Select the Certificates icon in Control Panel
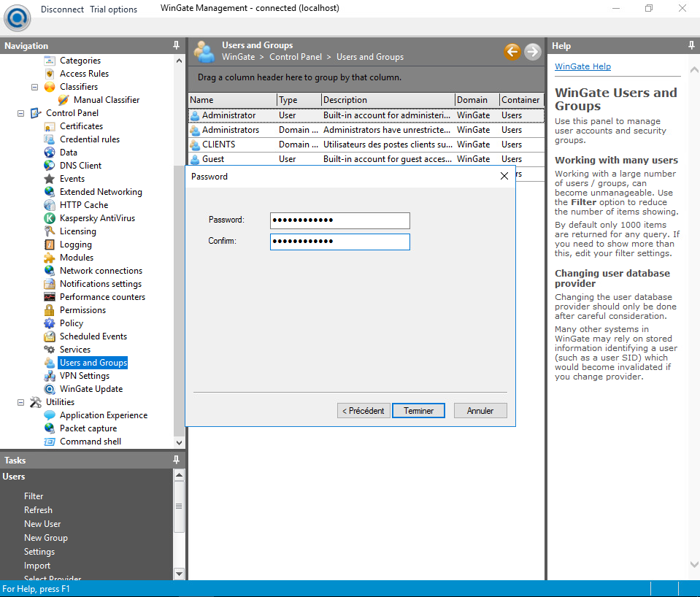 (50, 126)
